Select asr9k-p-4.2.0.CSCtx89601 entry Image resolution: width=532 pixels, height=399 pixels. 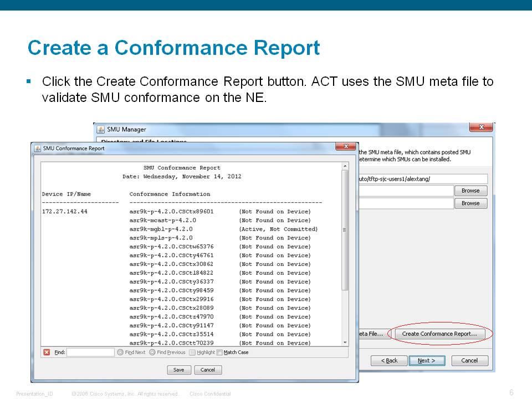point(171,211)
